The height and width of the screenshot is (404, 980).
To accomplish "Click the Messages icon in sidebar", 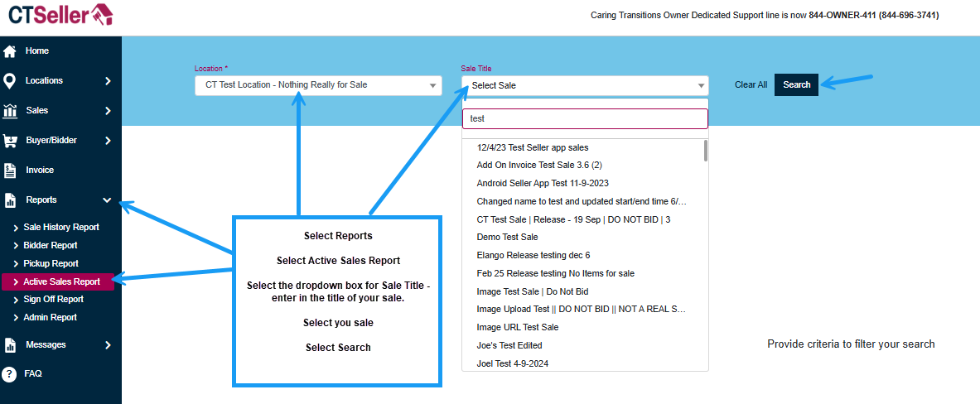I will (x=10, y=344).
